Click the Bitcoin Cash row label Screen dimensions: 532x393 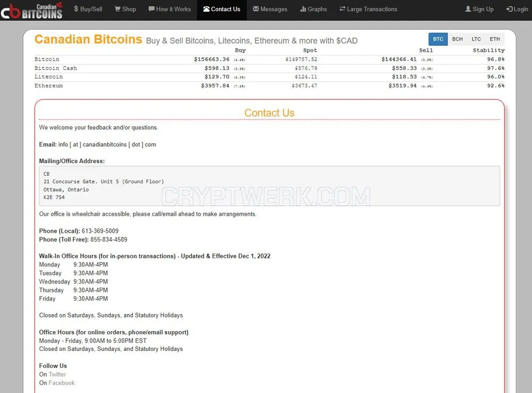(x=56, y=68)
